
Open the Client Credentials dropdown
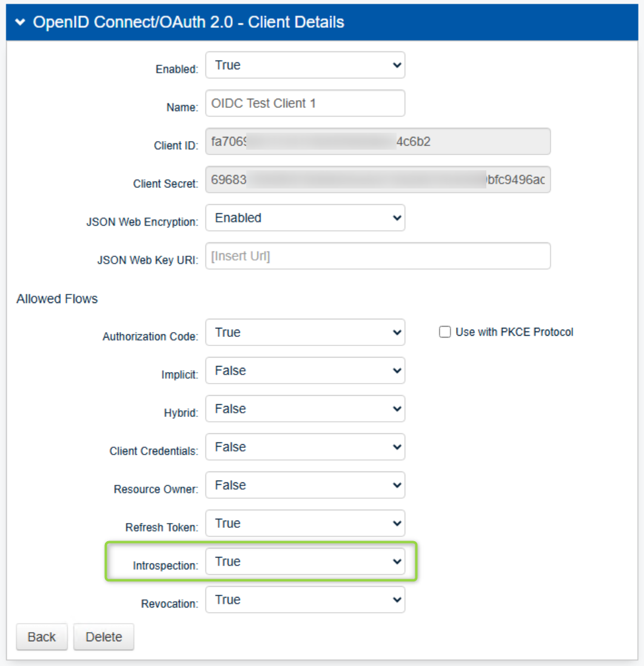305,447
